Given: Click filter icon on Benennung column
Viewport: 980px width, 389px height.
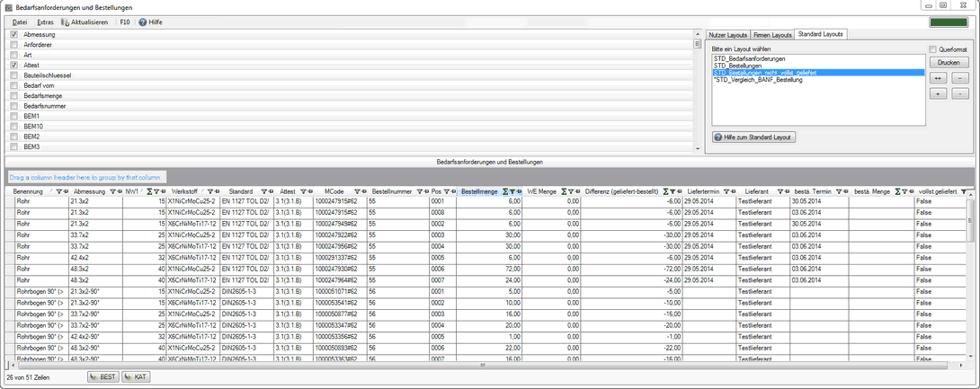Looking at the screenshot, I should pos(59,191).
